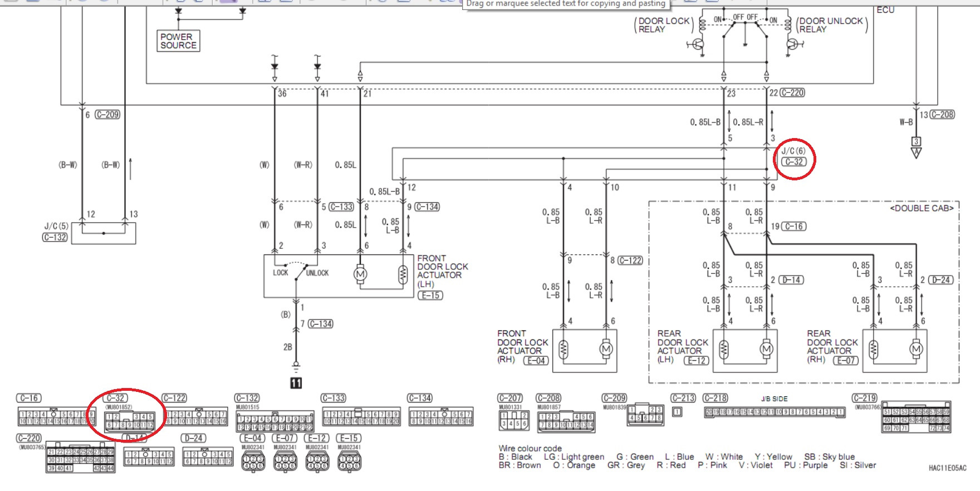Screen dimensions: 980x491
Task: Click the W-B wire label near C-208
Action: click(x=906, y=121)
